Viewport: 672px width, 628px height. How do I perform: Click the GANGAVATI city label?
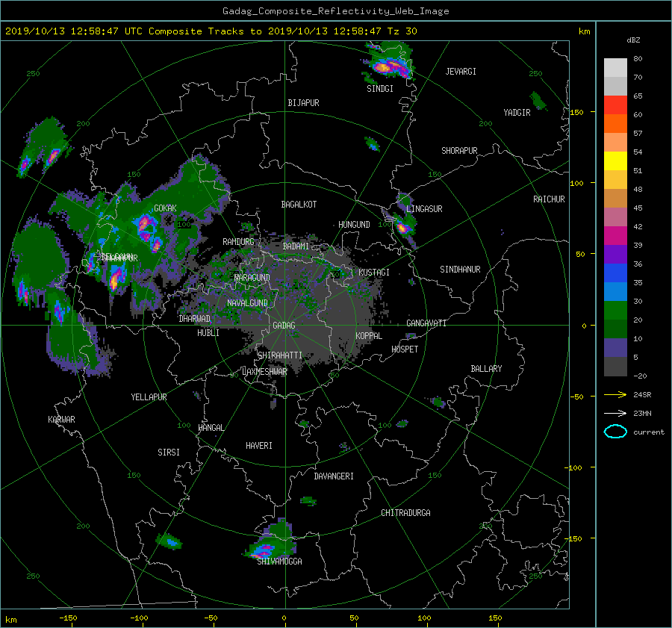[426, 323]
